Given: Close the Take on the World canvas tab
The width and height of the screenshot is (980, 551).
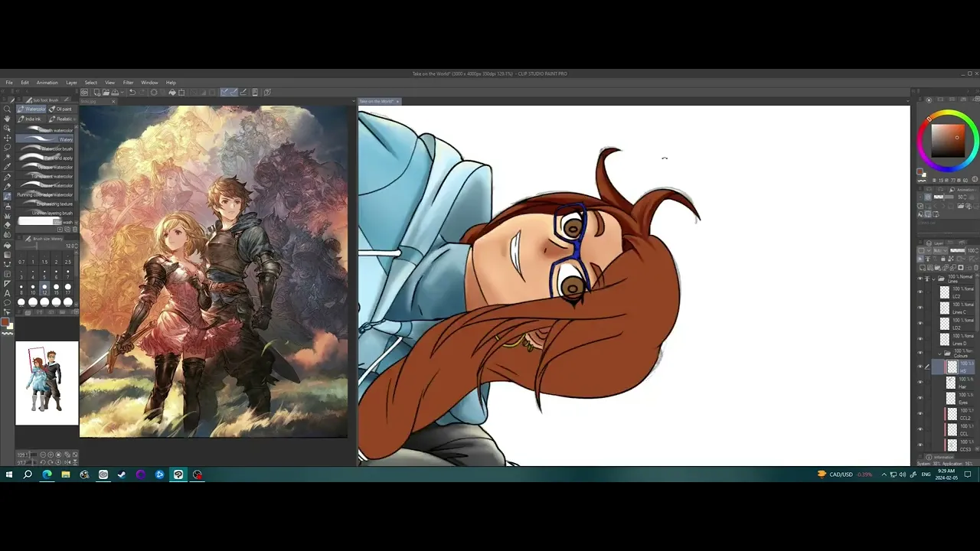Looking at the screenshot, I should pyautogui.click(x=398, y=101).
